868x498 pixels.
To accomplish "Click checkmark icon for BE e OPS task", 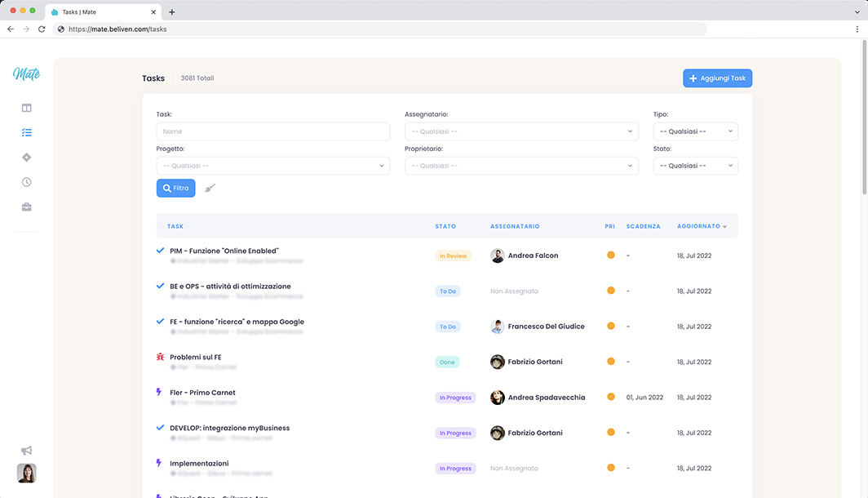I will coord(160,286).
